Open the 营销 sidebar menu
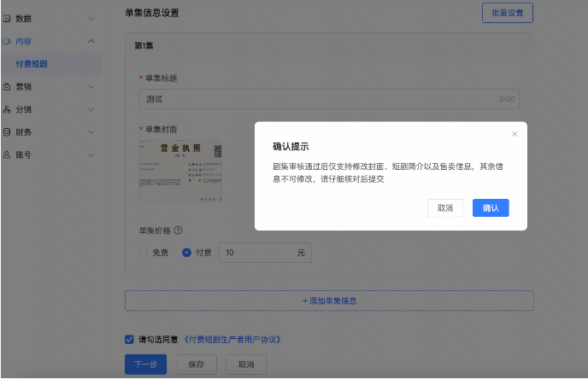588x379 pixels. [51, 86]
